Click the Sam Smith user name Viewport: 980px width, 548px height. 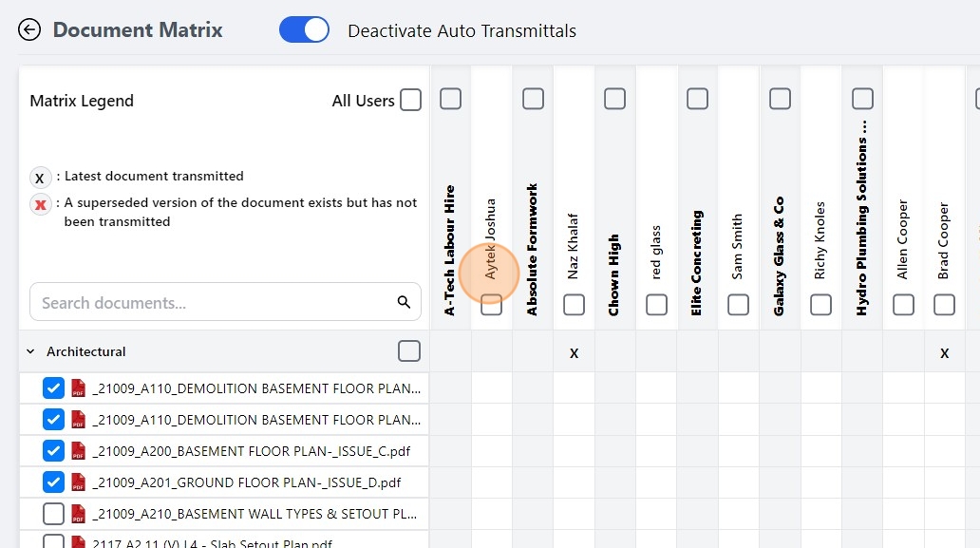click(x=738, y=247)
